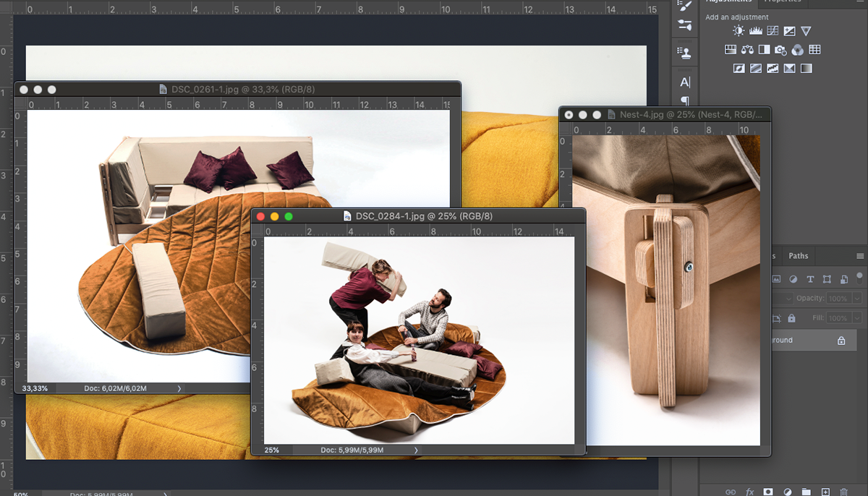This screenshot has width=868, height=496.
Task: Create new fill or adjustment layer
Action: tap(787, 492)
